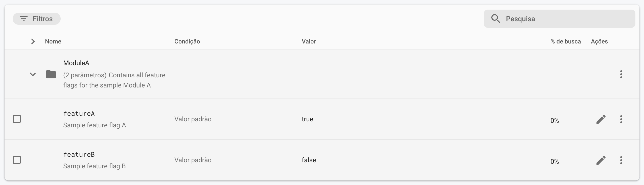The image size is (644, 185).
Task: Check the featureB row selection box
Action: click(17, 159)
